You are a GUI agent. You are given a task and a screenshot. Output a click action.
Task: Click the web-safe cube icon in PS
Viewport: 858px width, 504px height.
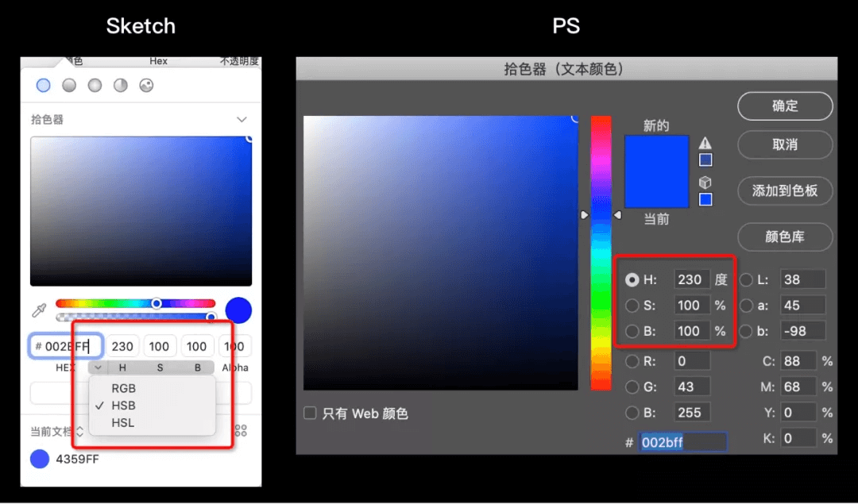click(x=705, y=183)
